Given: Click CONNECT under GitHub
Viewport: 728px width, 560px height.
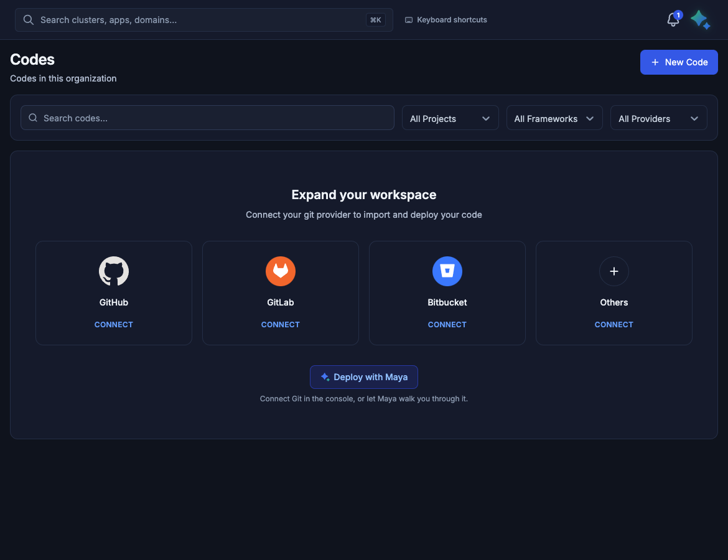Looking at the screenshot, I should pos(114,325).
